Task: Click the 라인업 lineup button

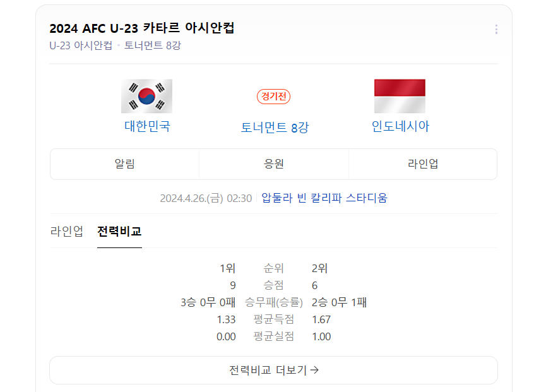Action: (x=423, y=163)
